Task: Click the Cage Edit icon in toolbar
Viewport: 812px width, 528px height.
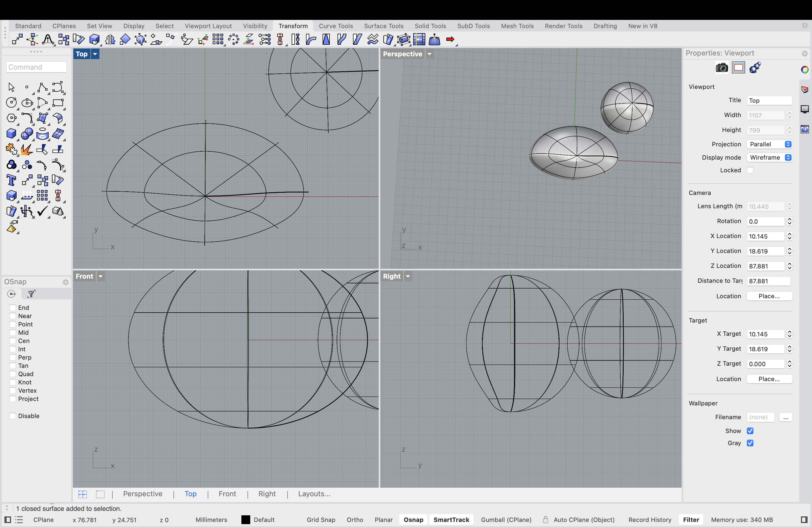Action: [x=404, y=39]
